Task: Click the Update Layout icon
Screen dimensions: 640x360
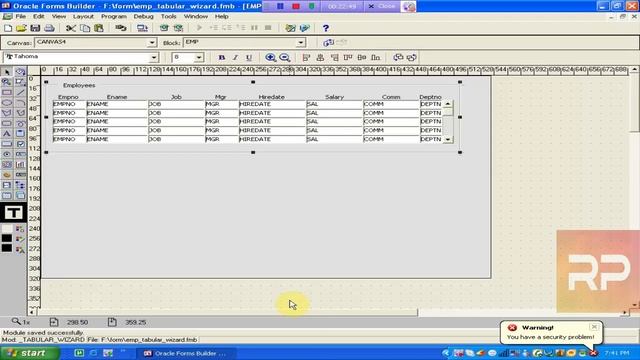Action: pyautogui.click(x=328, y=42)
